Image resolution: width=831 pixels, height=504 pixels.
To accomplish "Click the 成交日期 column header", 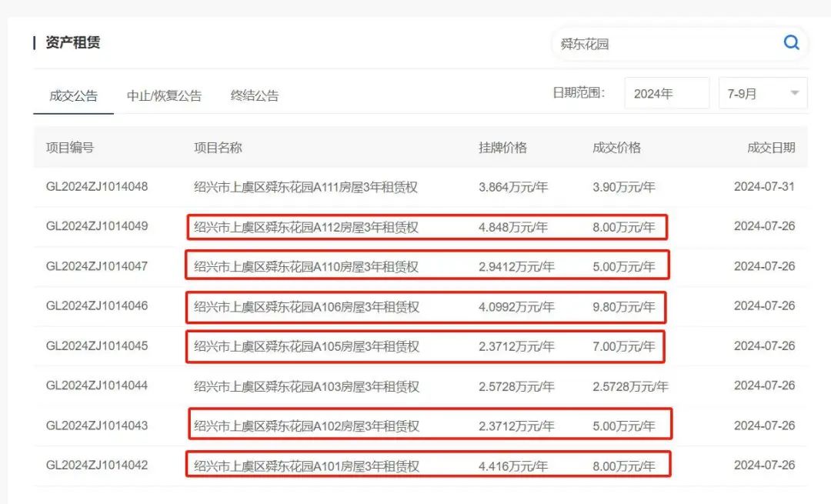I will tap(771, 148).
